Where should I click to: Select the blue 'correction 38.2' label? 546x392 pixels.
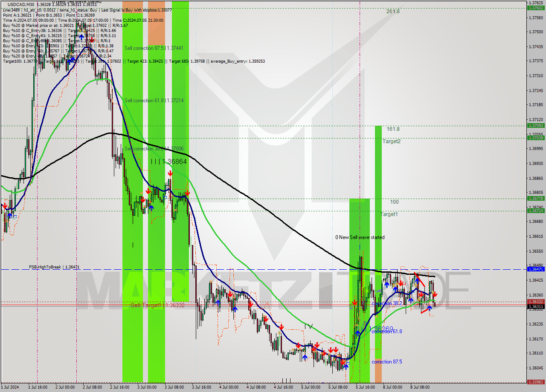(387, 303)
